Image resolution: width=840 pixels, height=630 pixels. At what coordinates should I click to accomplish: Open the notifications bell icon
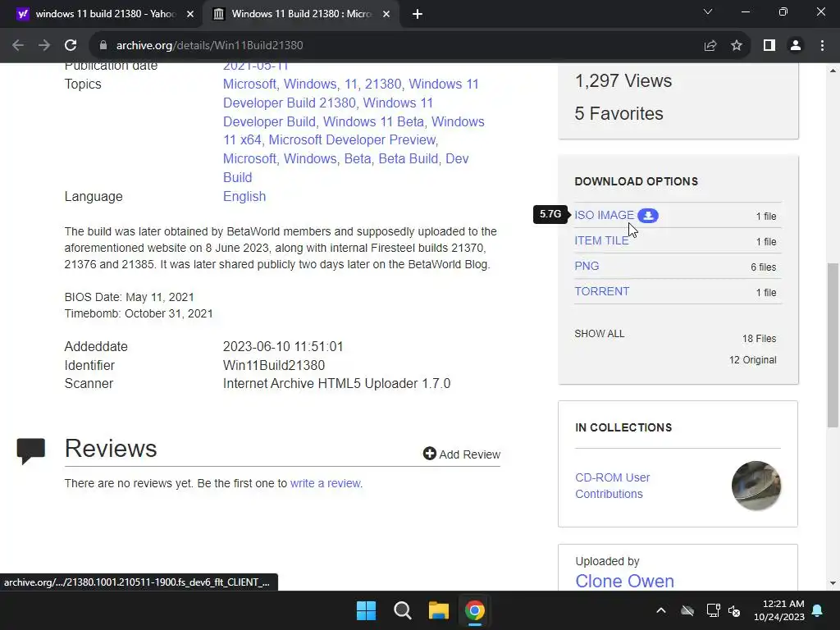pyautogui.click(x=818, y=610)
